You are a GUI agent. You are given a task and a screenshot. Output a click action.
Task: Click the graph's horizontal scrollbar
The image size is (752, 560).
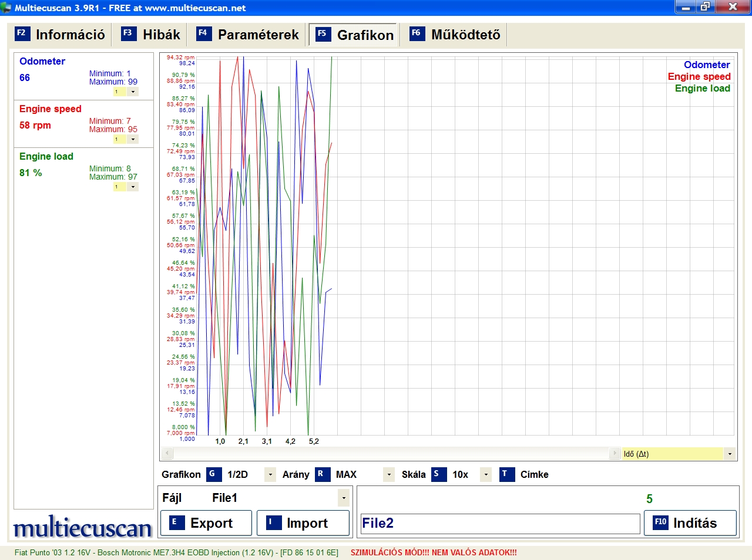[391, 454]
